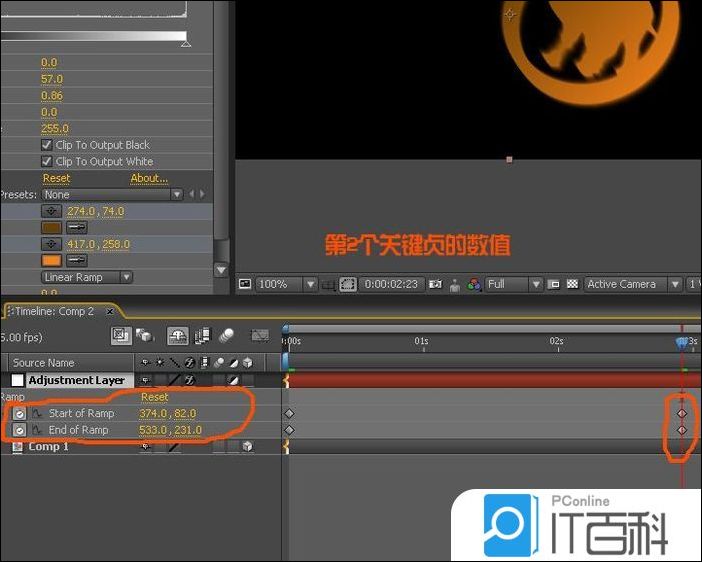Toggle the 3D switch for Comp 1
This screenshot has width=702, height=562.
pyautogui.click(x=248, y=446)
